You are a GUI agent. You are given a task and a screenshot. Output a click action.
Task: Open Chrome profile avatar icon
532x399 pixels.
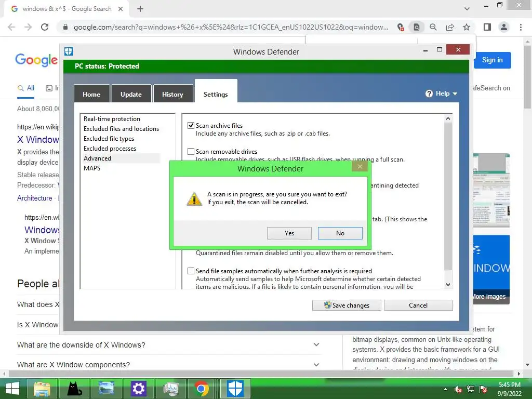504,27
